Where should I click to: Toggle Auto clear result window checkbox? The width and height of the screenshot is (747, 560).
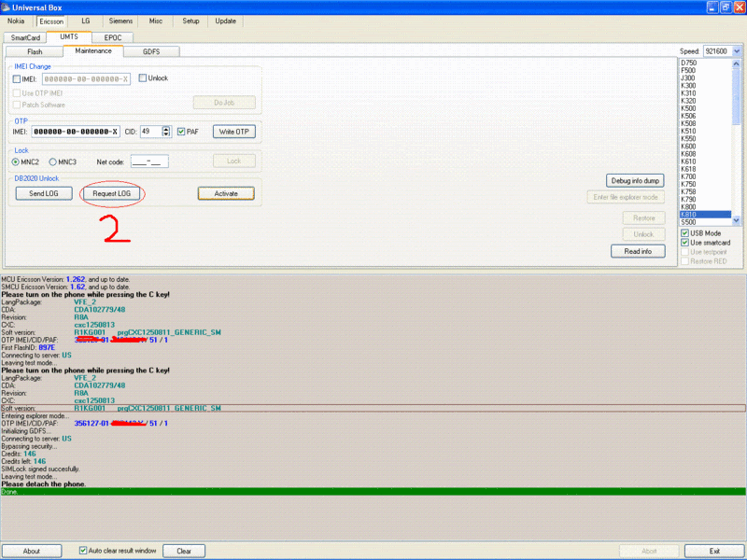83,551
